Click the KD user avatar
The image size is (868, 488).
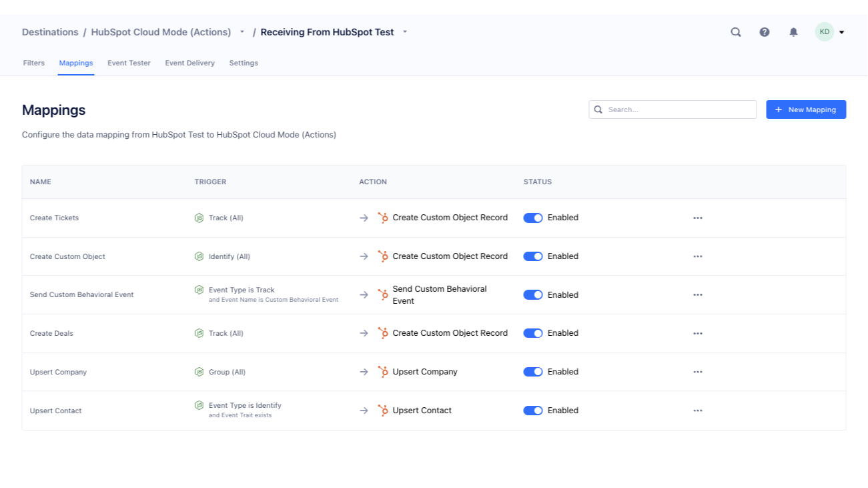tap(825, 32)
